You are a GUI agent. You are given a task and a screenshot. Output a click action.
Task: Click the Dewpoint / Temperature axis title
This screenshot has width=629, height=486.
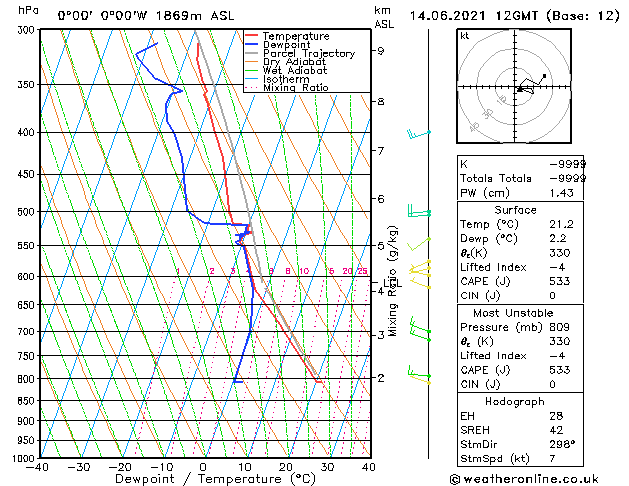point(215,479)
